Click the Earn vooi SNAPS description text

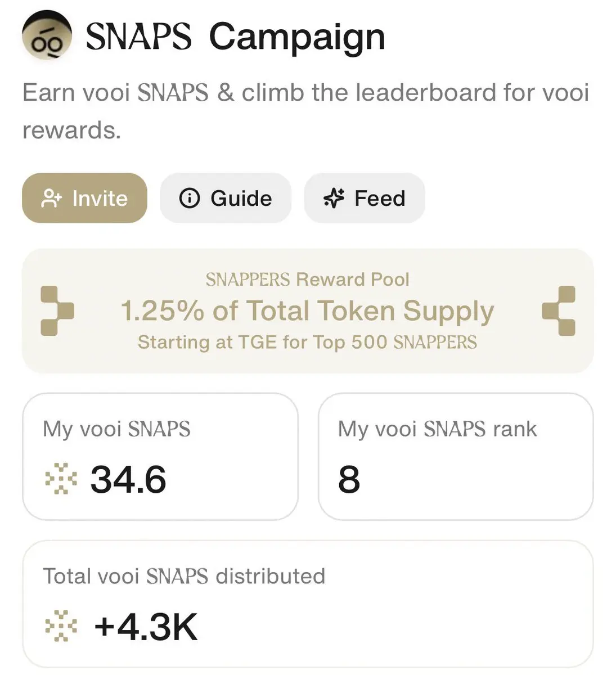tap(305, 111)
